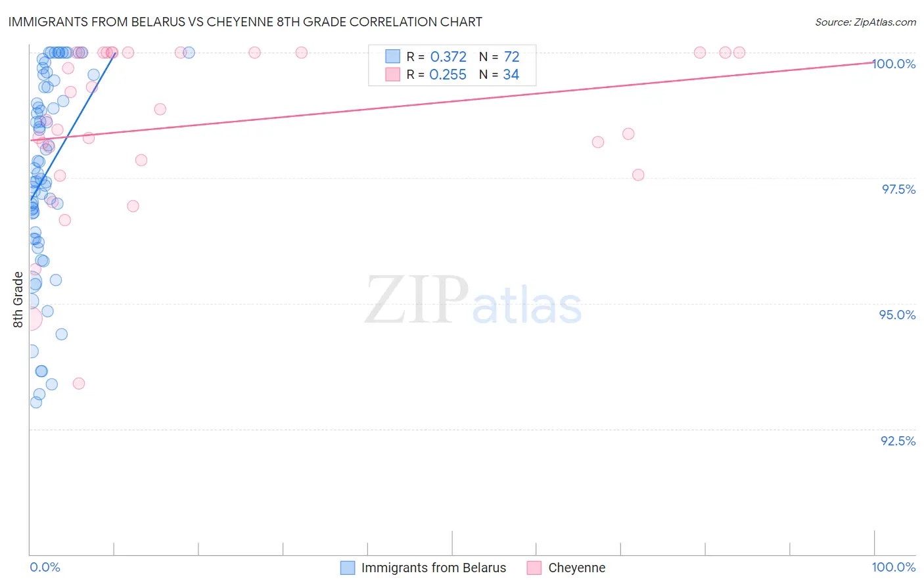
Task: Click the 97.5% y-axis tick label
Action: coord(898,189)
